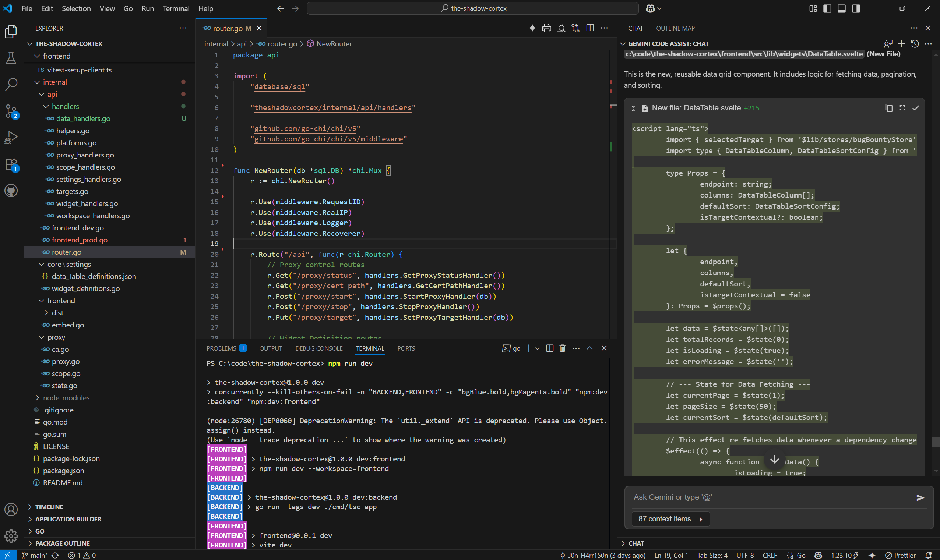The width and height of the screenshot is (940, 560).
Task: Split the editor right
Action: (590, 28)
